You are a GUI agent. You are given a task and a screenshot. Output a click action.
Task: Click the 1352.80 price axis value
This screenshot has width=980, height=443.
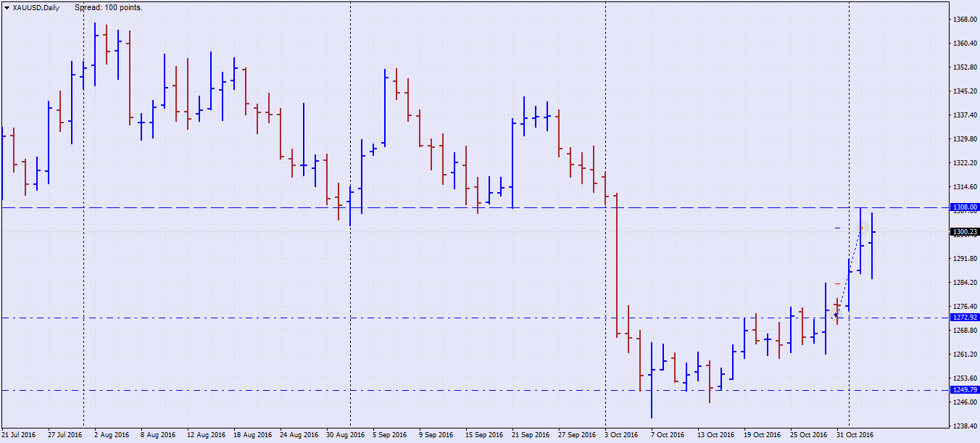point(965,67)
